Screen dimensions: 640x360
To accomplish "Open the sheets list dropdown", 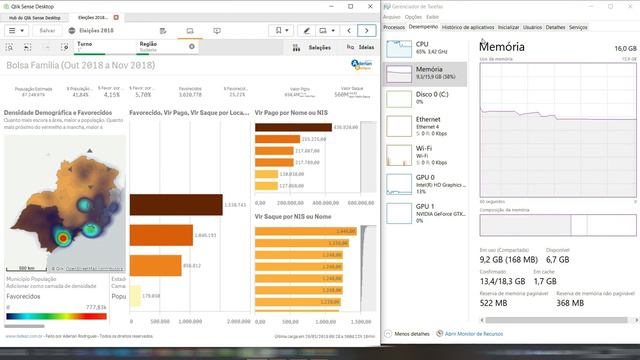I will 327,31.
